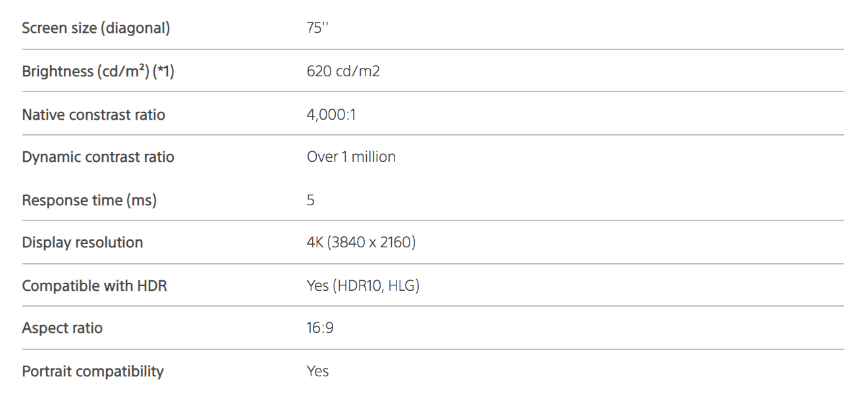Click the 'Dynamic contrast ratio' label
This screenshot has height=400, width=868.
pyautogui.click(x=98, y=157)
